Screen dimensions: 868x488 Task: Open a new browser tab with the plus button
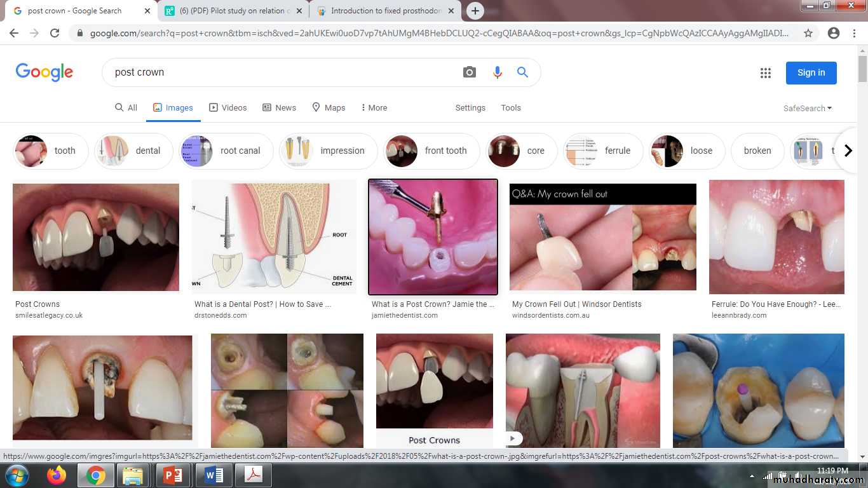tap(475, 11)
